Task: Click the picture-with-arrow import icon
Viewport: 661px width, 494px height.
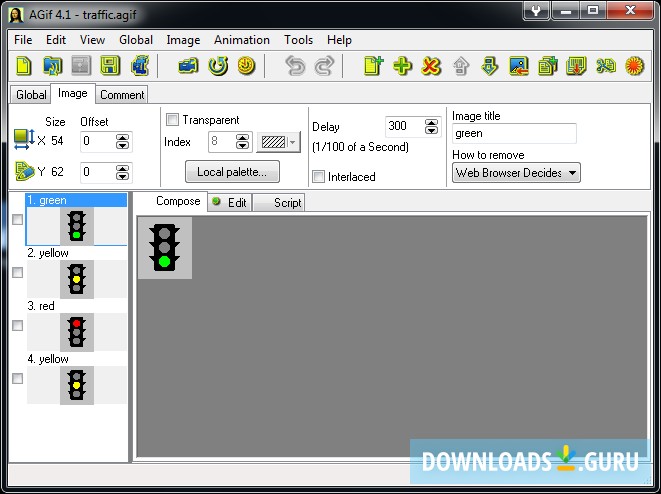Action: click(519, 66)
